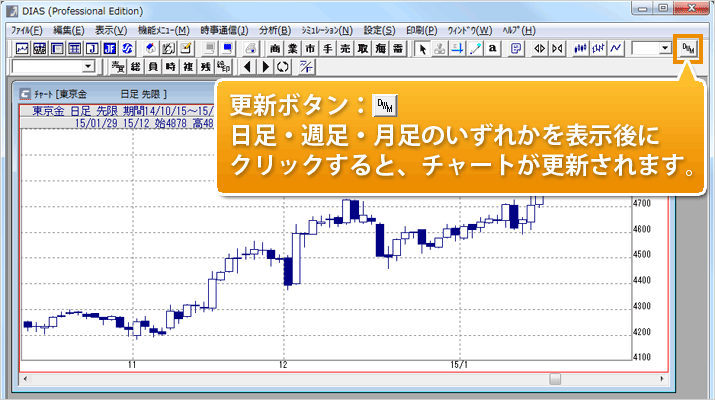
Task: Select the text 'a' annotation tool
Action: (x=493, y=48)
